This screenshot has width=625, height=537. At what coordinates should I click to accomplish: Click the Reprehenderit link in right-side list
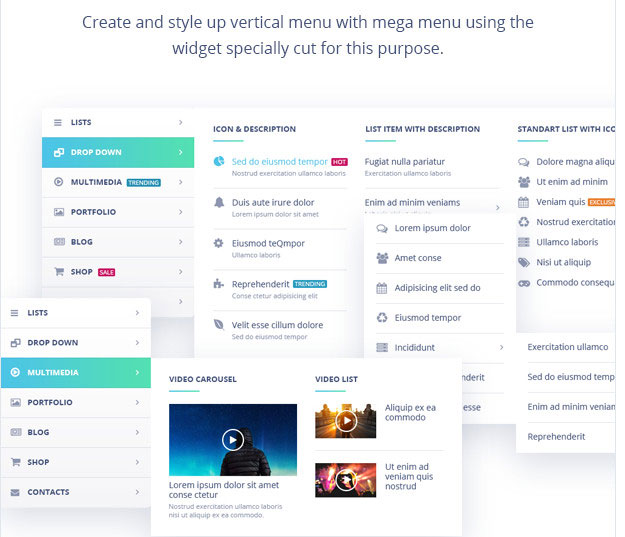556,437
